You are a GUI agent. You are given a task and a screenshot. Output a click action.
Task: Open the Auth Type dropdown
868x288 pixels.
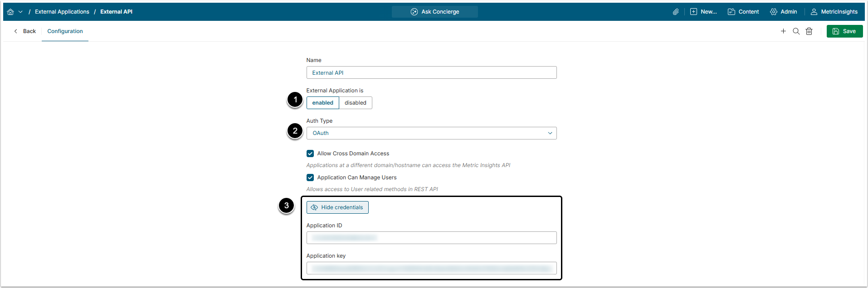pyautogui.click(x=431, y=133)
